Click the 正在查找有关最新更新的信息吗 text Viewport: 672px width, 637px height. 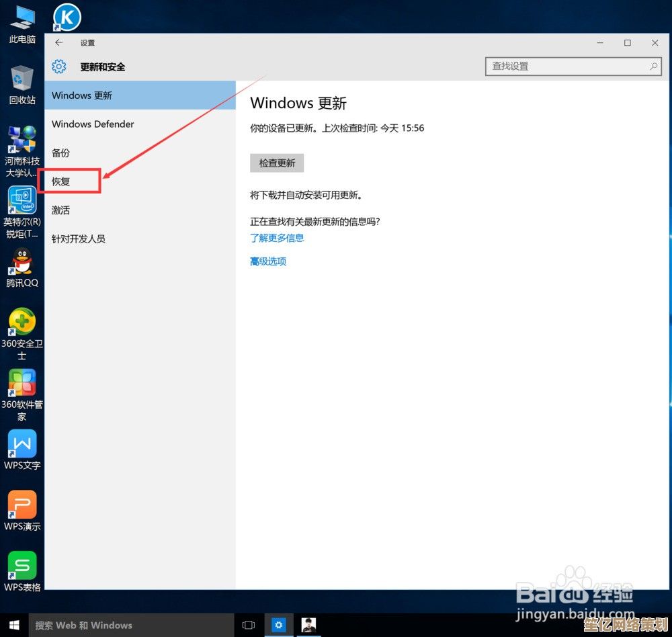pyautogui.click(x=315, y=222)
